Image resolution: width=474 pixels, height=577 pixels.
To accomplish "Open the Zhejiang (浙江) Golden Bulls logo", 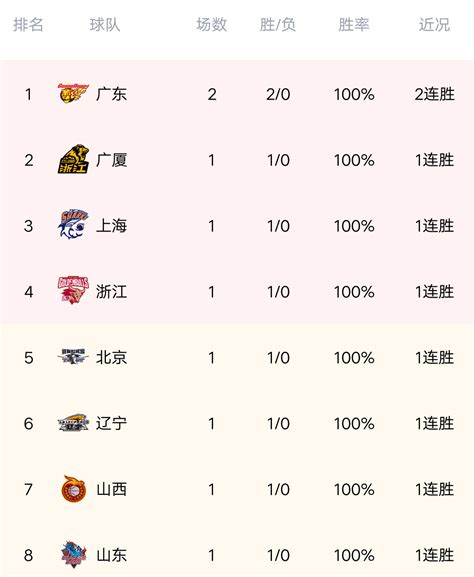I will tap(74, 290).
